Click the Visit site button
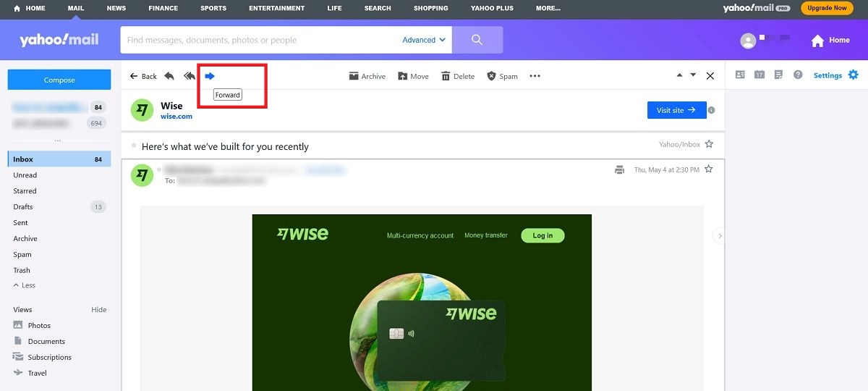This screenshot has height=391, width=868. pyautogui.click(x=676, y=110)
